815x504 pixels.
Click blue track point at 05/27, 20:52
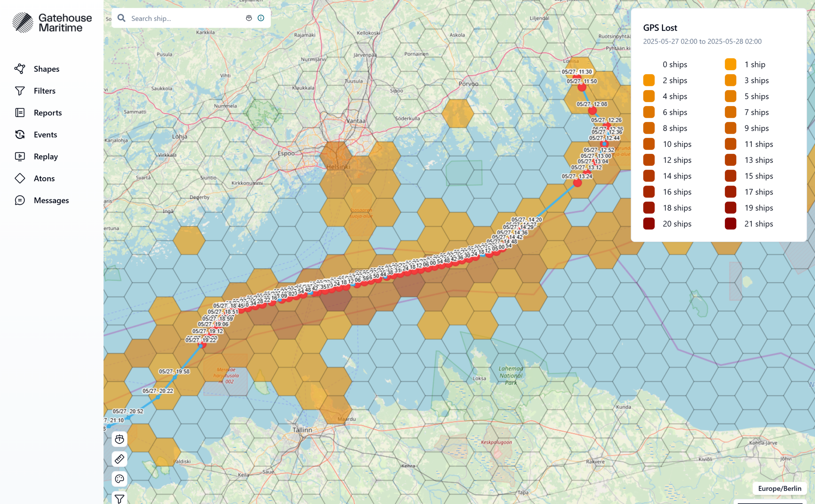click(128, 417)
